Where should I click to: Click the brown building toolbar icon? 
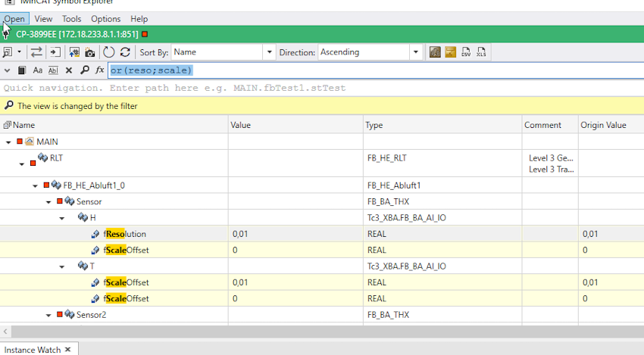(435, 52)
